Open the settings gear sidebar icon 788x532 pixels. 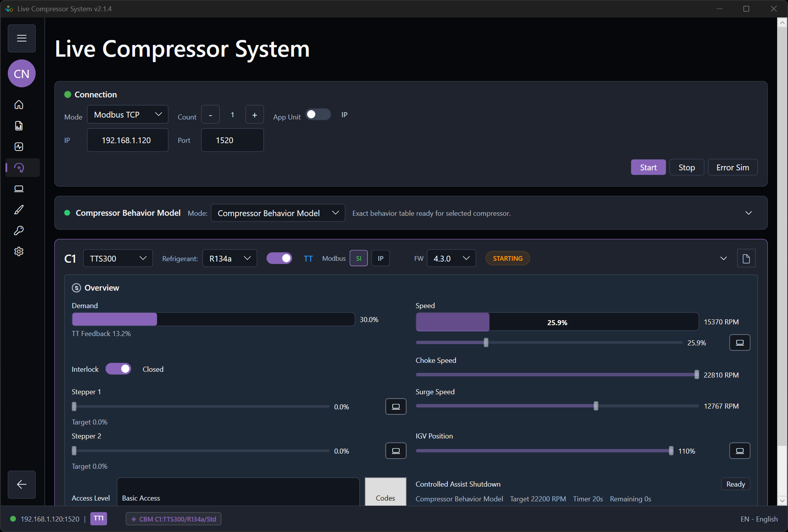tap(19, 251)
